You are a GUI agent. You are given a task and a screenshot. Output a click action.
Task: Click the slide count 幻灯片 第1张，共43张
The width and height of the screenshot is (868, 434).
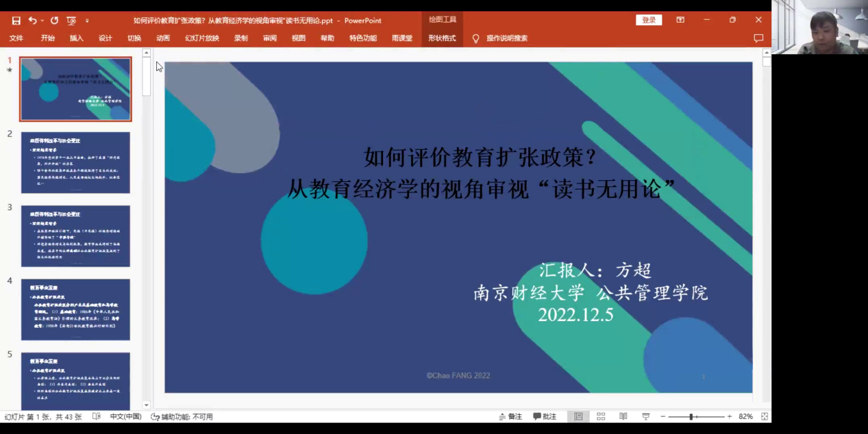(43, 417)
